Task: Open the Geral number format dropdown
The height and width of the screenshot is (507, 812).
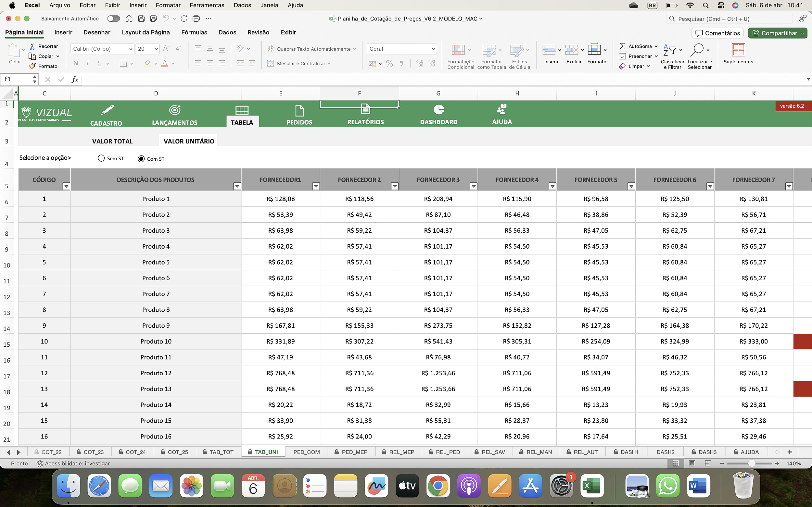Action: coord(433,49)
